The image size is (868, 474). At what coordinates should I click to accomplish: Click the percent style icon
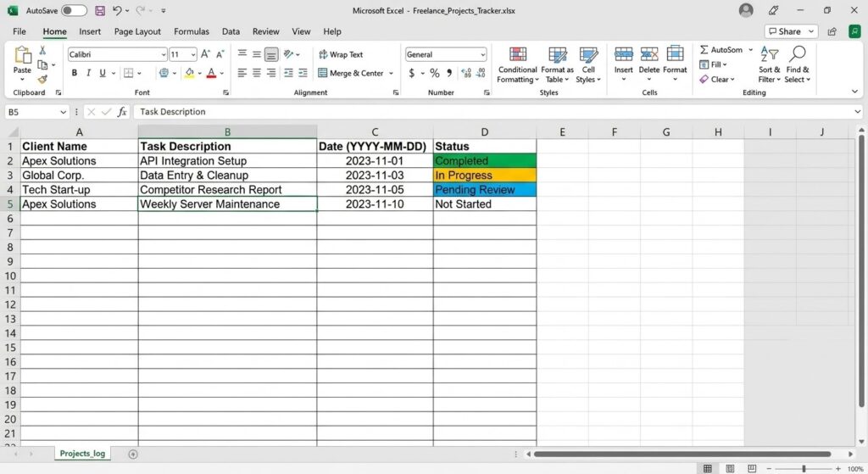pos(435,73)
